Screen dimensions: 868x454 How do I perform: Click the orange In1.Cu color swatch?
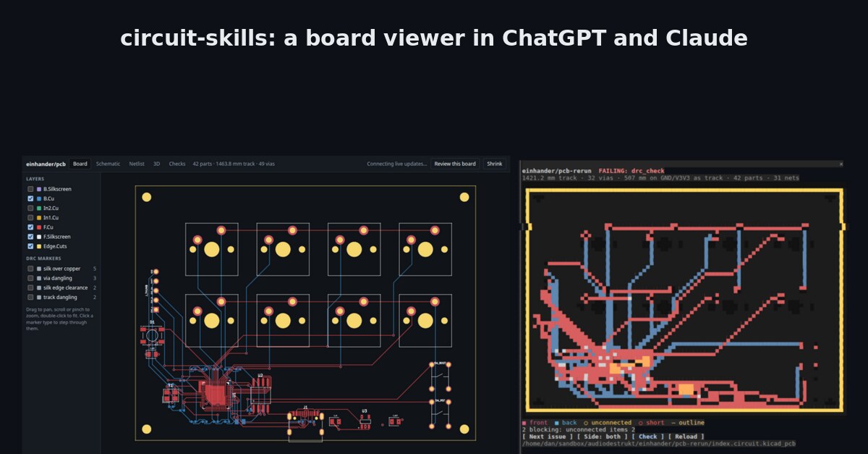[x=39, y=217]
